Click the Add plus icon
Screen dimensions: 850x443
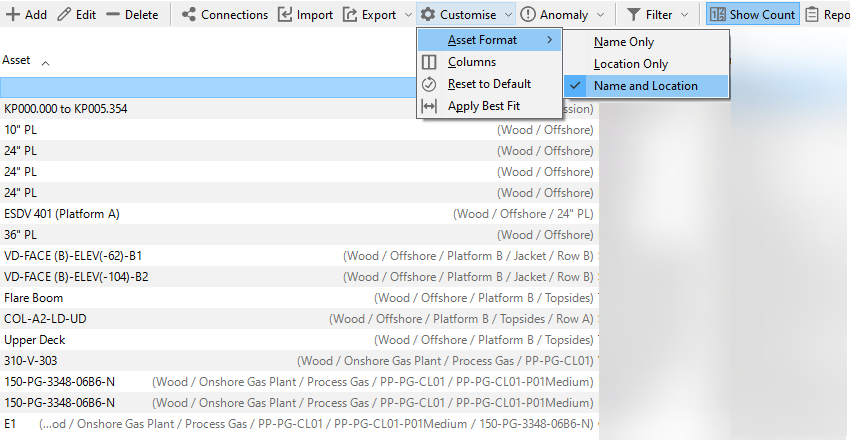coord(12,15)
